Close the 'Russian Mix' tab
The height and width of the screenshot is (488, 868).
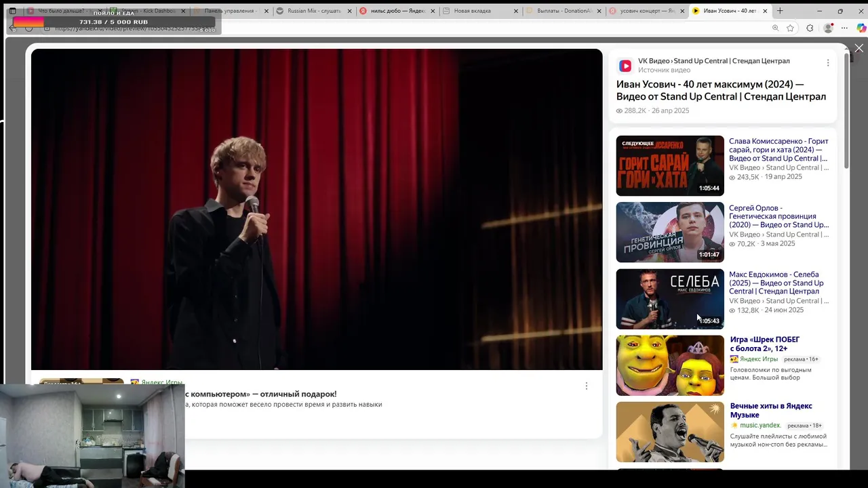point(349,11)
